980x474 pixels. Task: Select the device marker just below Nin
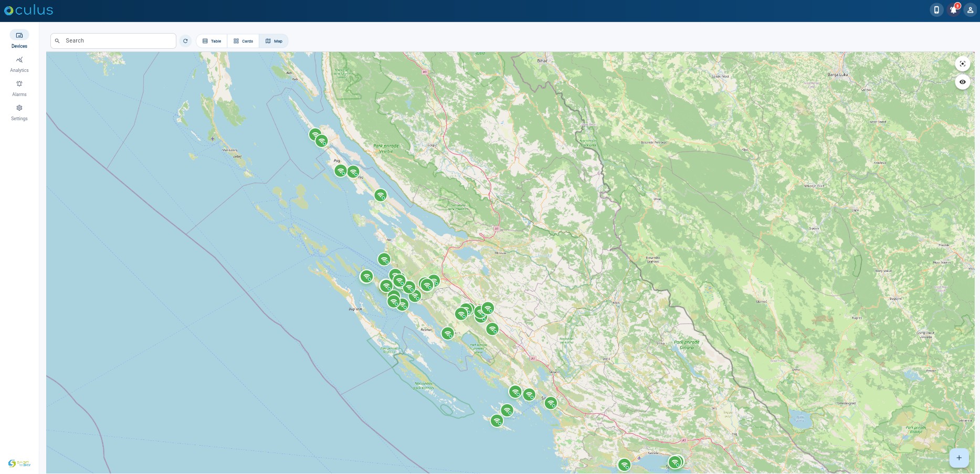click(384, 259)
